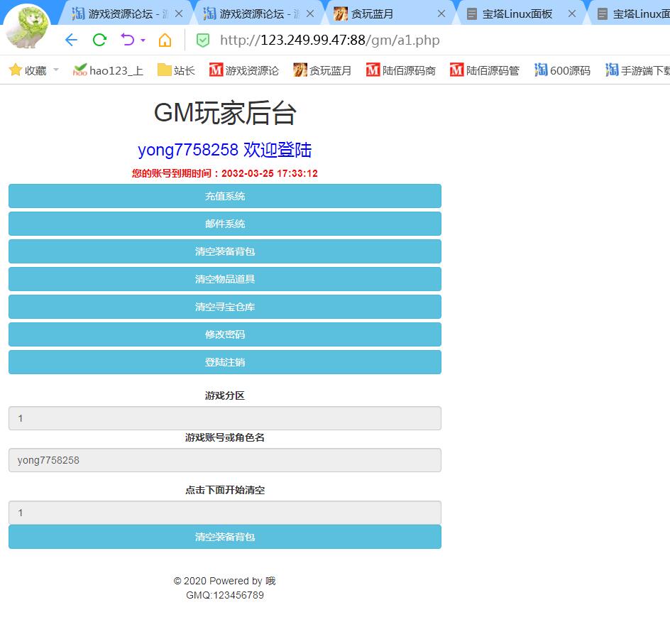Close the 贪玩蓝月 tab

point(441,13)
